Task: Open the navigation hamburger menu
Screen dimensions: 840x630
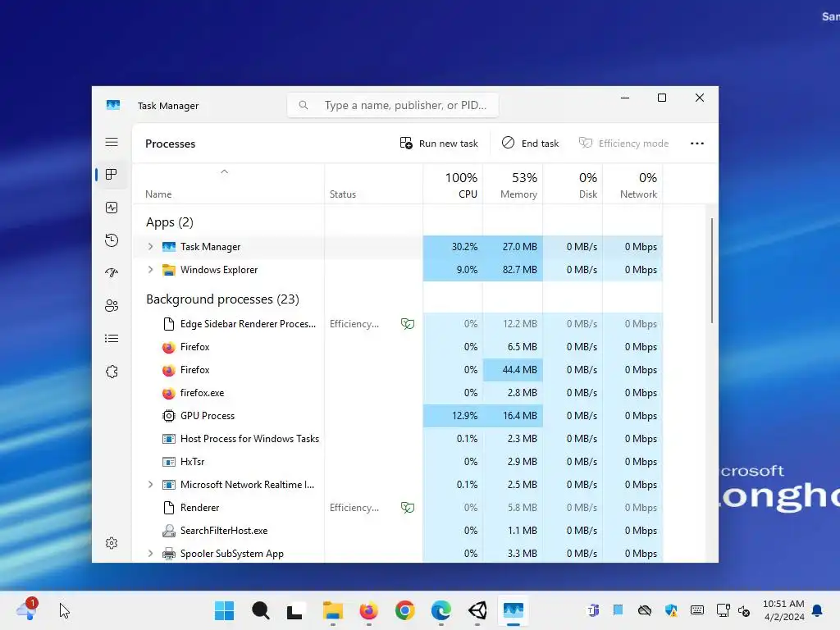Action: (x=112, y=142)
